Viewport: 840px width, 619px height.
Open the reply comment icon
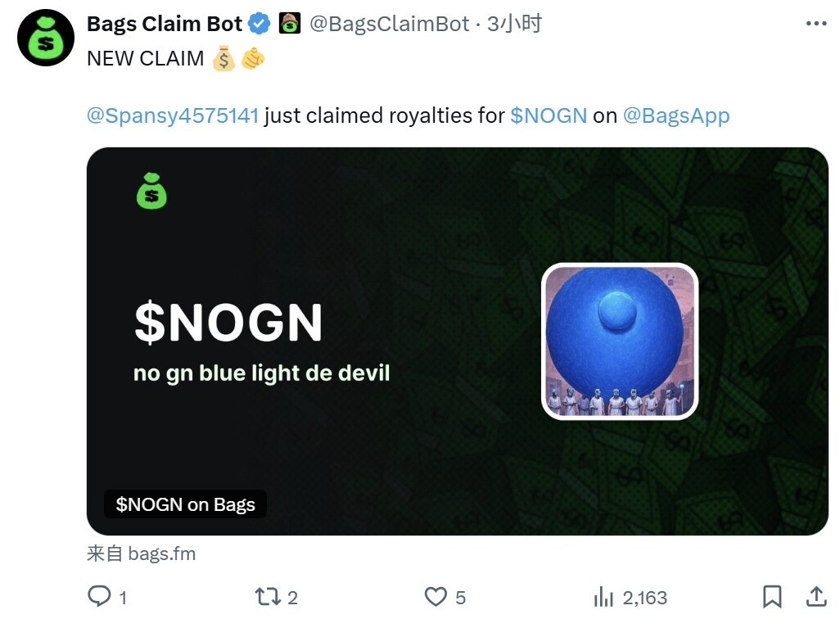(99, 596)
